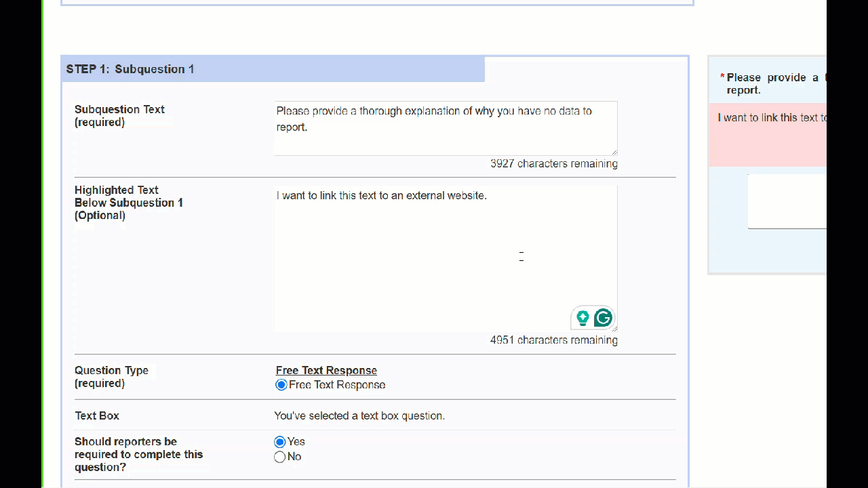Click the Text Box row label

tap(97, 415)
